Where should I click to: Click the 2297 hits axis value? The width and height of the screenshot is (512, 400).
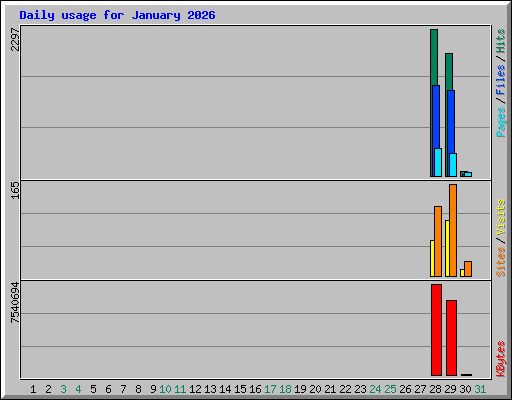(x=15, y=39)
